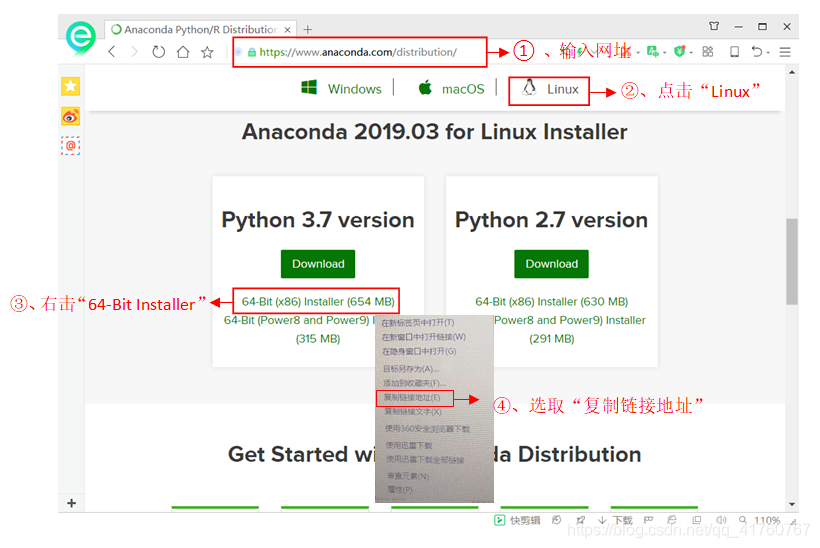Expand the dropdown arrow beside the undo icon

coord(768,52)
